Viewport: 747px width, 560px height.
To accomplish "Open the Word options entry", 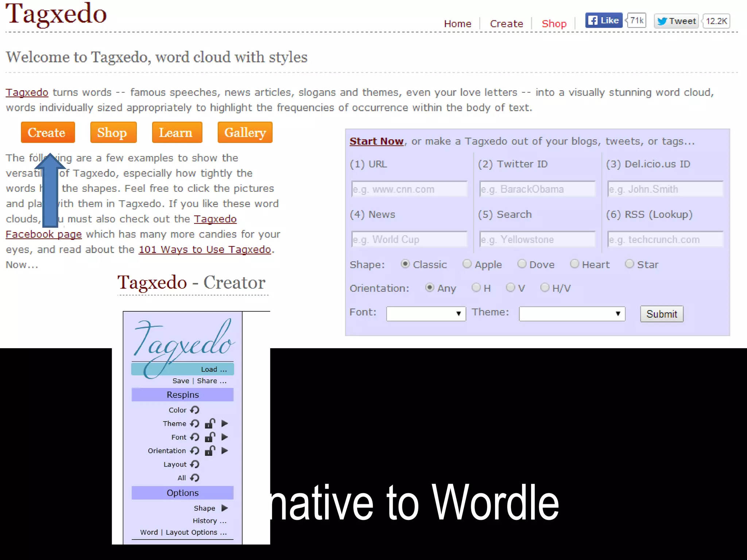I will tap(149, 532).
